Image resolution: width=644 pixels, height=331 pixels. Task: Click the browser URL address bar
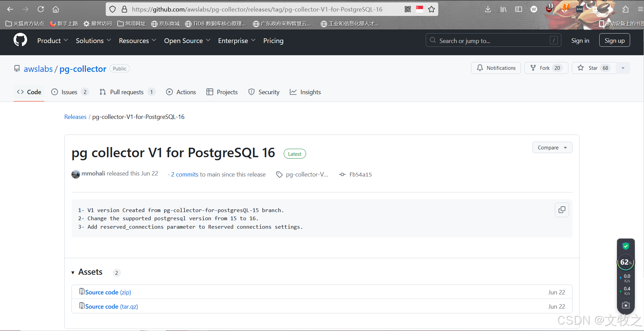[258, 9]
